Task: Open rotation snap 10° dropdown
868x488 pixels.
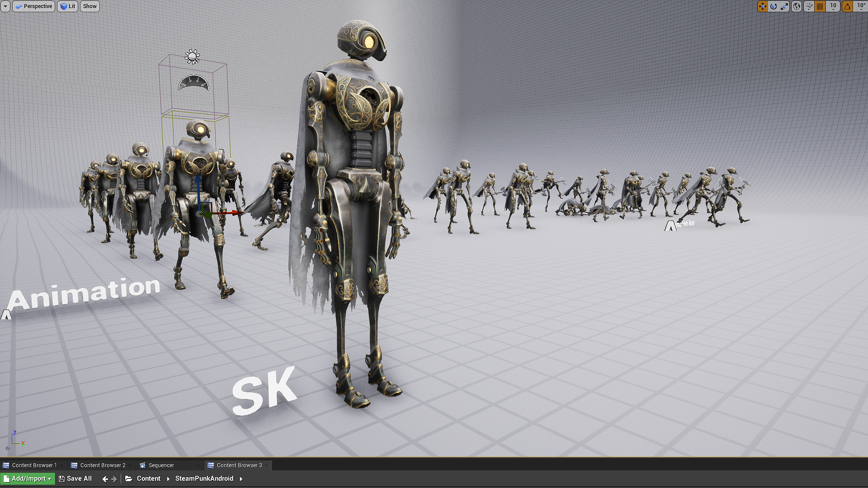Action: point(861,6)
